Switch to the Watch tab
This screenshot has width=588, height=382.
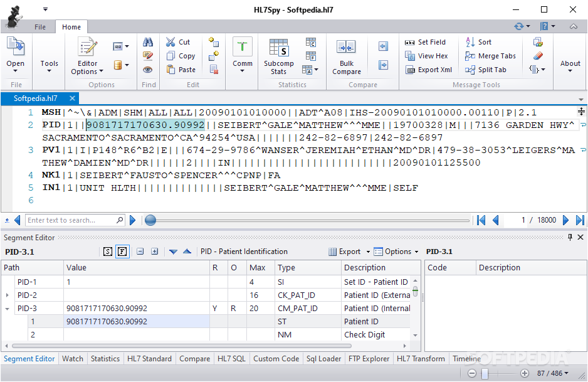pos(72,359)
